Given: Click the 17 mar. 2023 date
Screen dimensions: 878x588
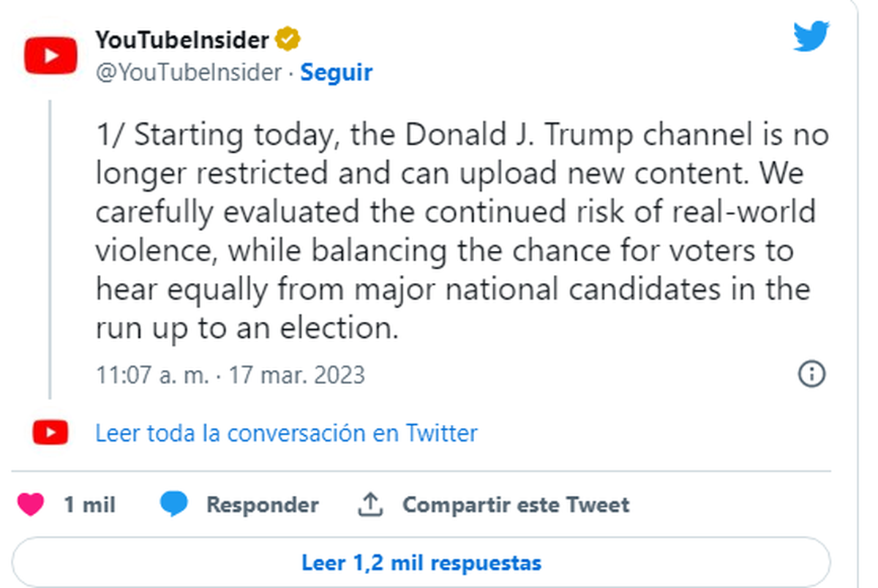Looking at the screenshot, I should [x=296, y=374].
